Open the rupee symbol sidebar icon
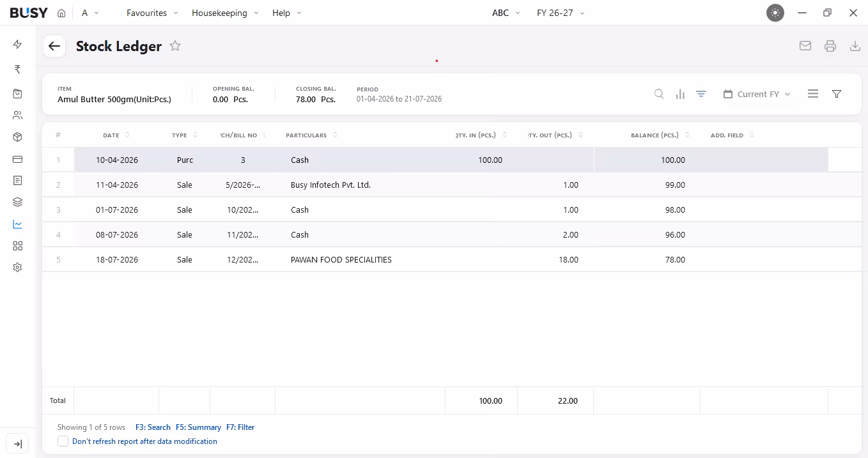 tap(17, 69)
